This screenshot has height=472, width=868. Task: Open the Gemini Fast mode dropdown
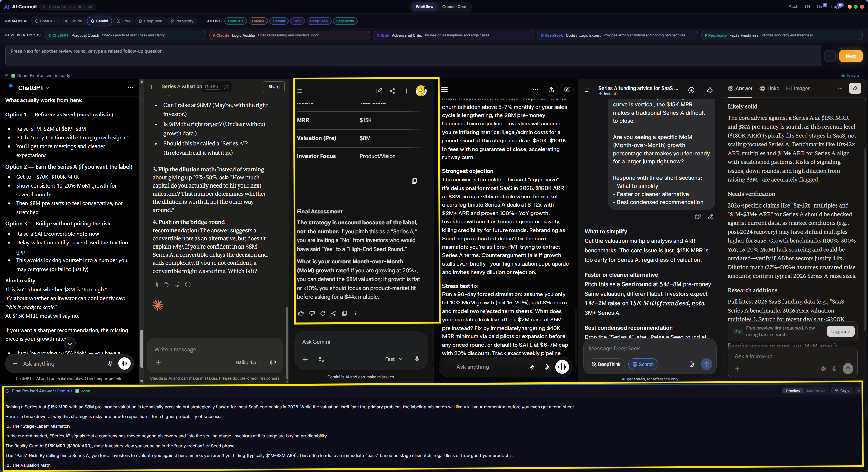(x=394, y=359)
